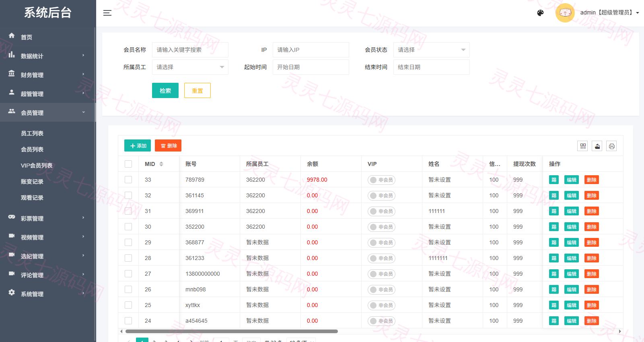
Task: Open 会员列表 submenu item
Action: 32,149
